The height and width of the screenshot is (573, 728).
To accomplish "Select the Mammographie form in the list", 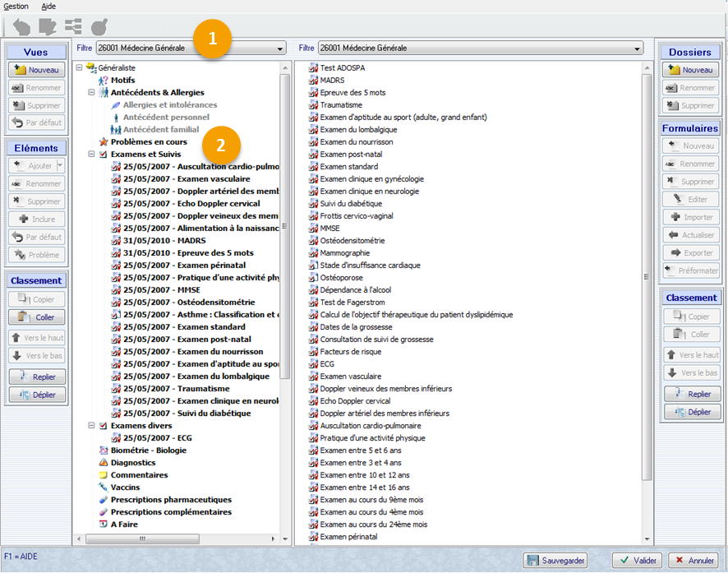I will pyautogui.click(x=343, y=253).
